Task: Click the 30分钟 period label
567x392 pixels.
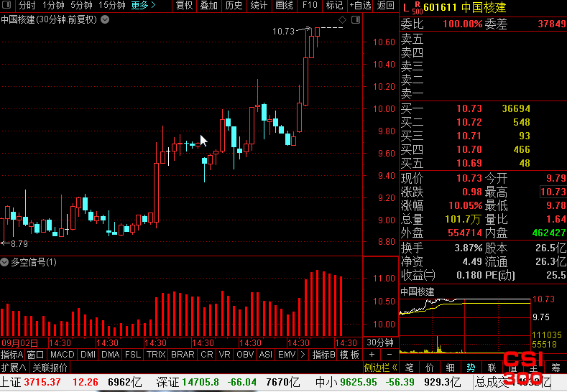Action: click(x=380, y=342)
